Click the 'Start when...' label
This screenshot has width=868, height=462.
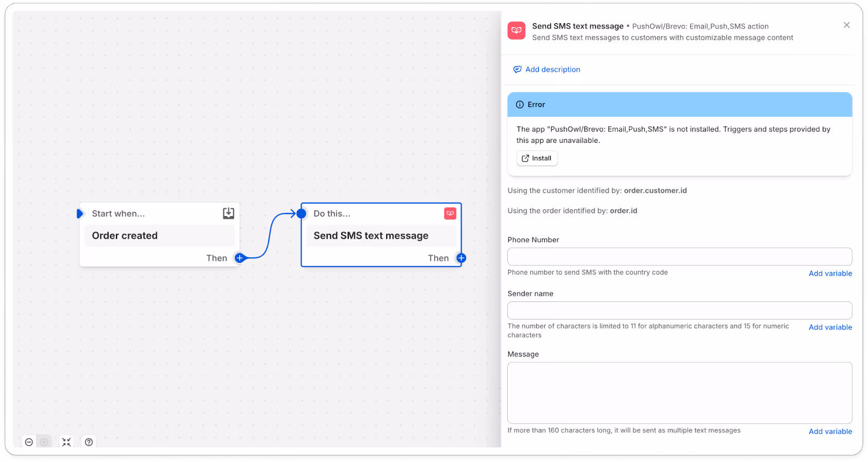(118, 213)
